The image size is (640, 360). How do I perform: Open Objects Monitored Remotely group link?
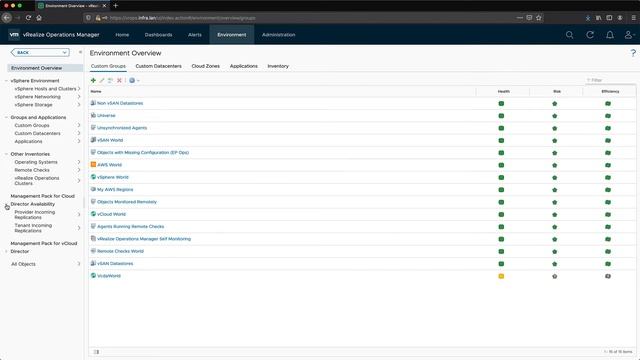[127, 202]
